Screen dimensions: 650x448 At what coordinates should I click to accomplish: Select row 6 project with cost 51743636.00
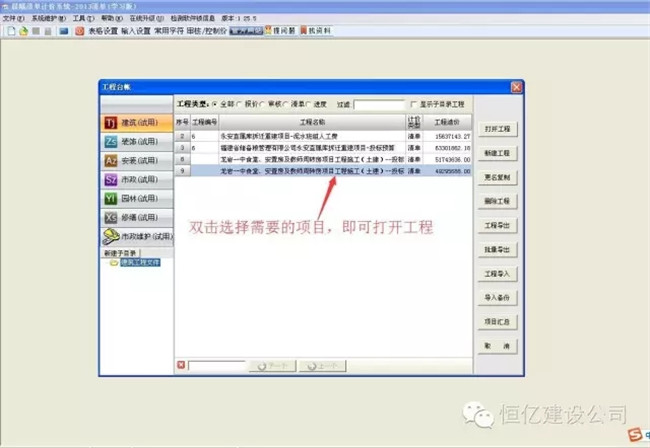click(x=323, y=160)
